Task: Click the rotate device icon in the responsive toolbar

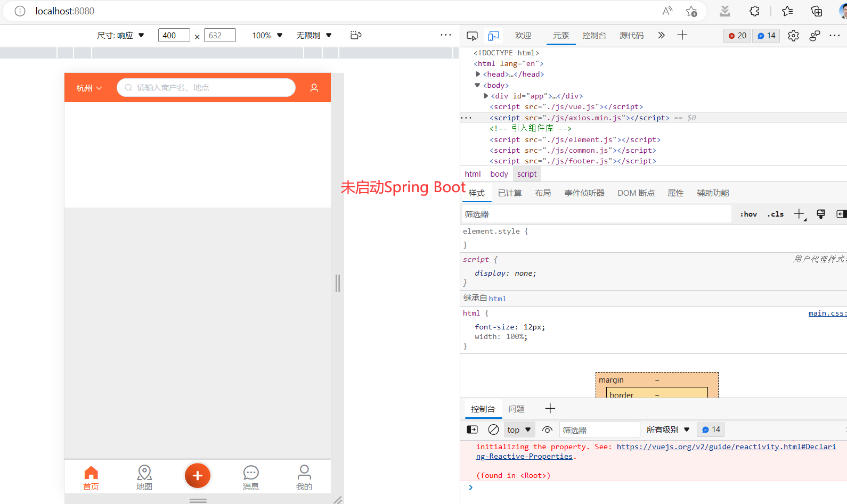Action: pyautogui.click(x=356, y=35)
